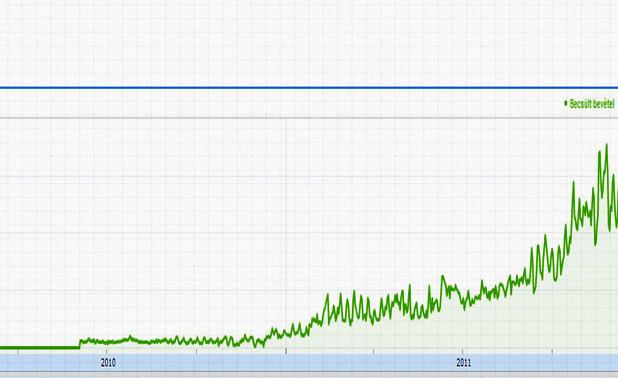Image resolution: width=618 pixels, height=378 pixels.
Task: Click the green legend dot beside Becsült bevétel
Action: click(x=566, y=103)
